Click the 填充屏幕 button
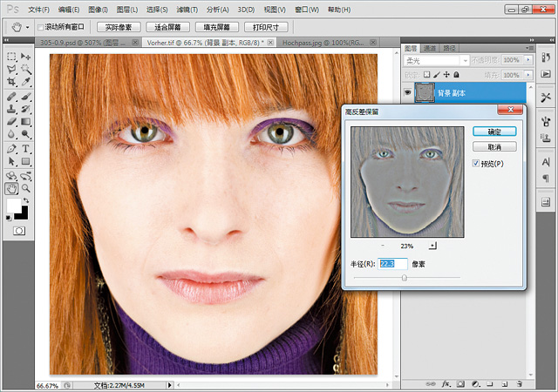The height and width of the screenshot is (392, 558). [217, 27]
